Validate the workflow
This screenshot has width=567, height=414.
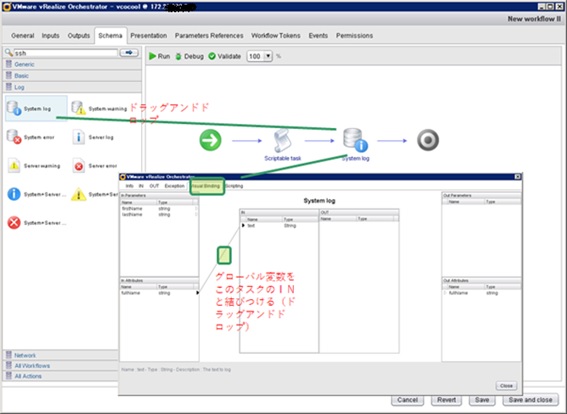tap(225, 56)
